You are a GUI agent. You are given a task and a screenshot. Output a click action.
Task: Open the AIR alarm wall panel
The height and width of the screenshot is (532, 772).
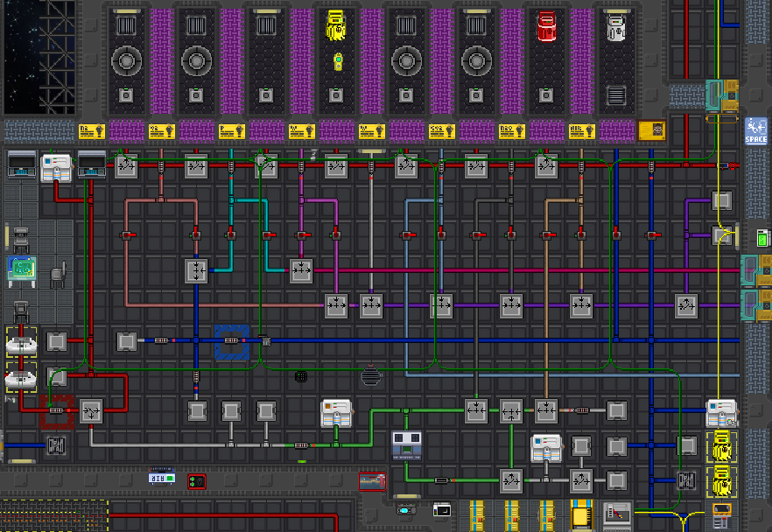point(161,476)
